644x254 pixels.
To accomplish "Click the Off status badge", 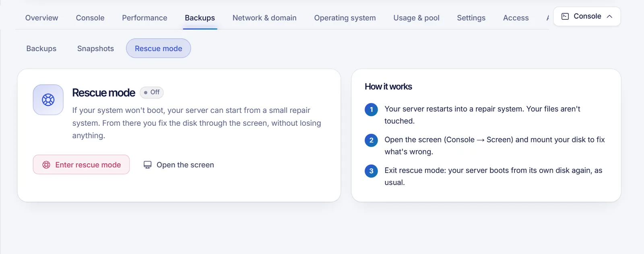I will [152, 92].
